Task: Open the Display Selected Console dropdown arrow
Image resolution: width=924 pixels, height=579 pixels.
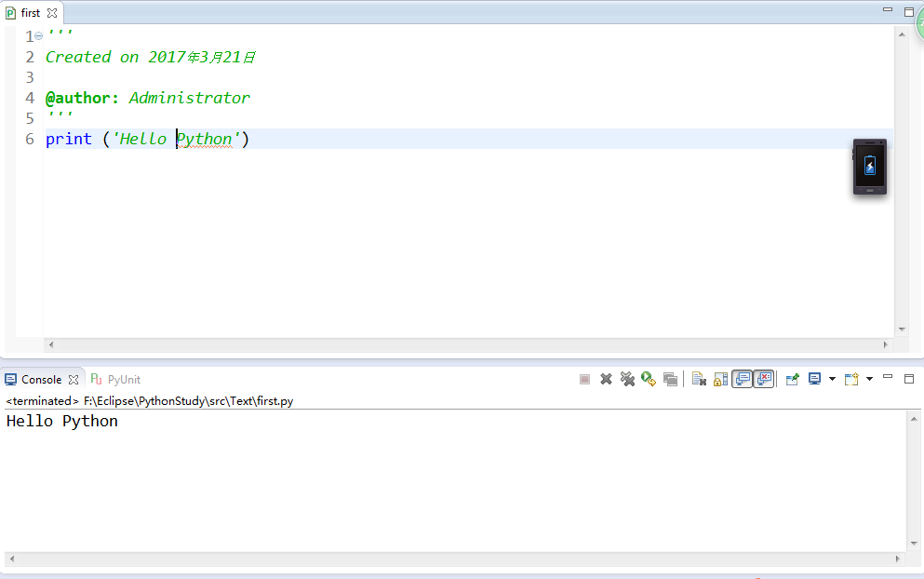Action: click(832, 379)
